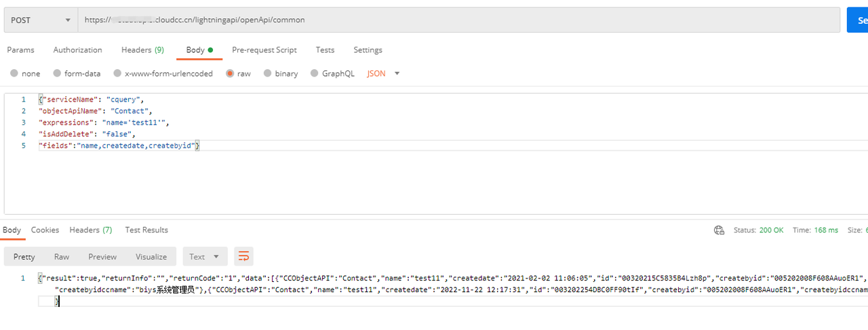Screen dimensions: 868x330
Task: Switch to the Params tab
Action: tap(20, 50)
